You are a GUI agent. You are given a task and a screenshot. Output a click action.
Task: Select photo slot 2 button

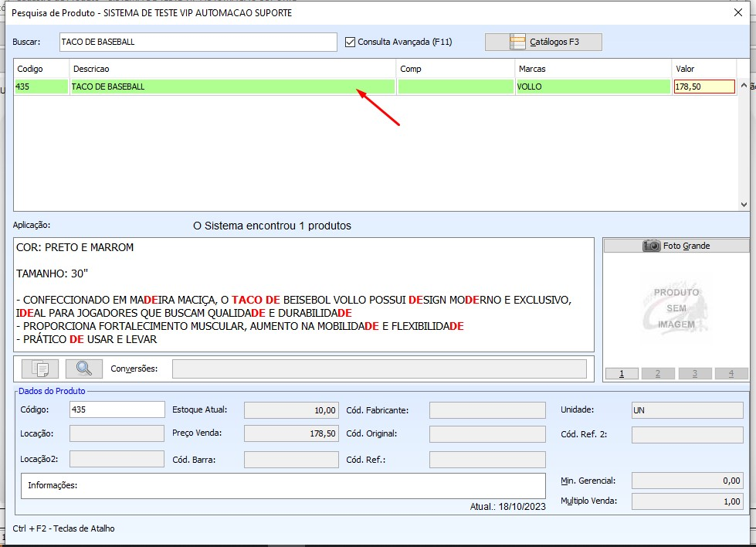tap(658, 373)
